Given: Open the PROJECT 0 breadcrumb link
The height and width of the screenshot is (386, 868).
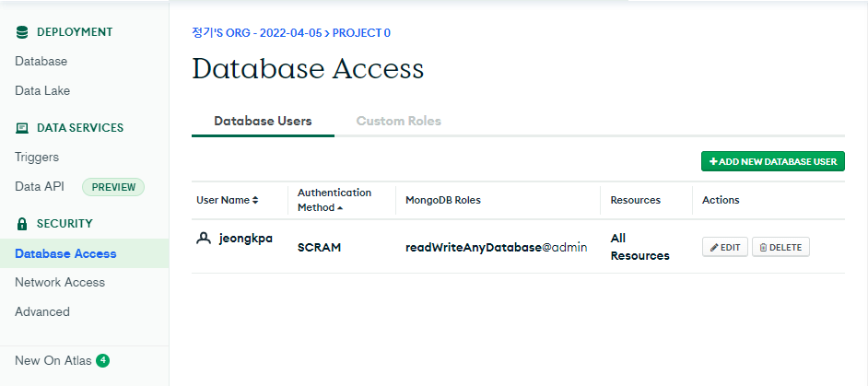Looking at the screenshot, I should pos(361,32).
